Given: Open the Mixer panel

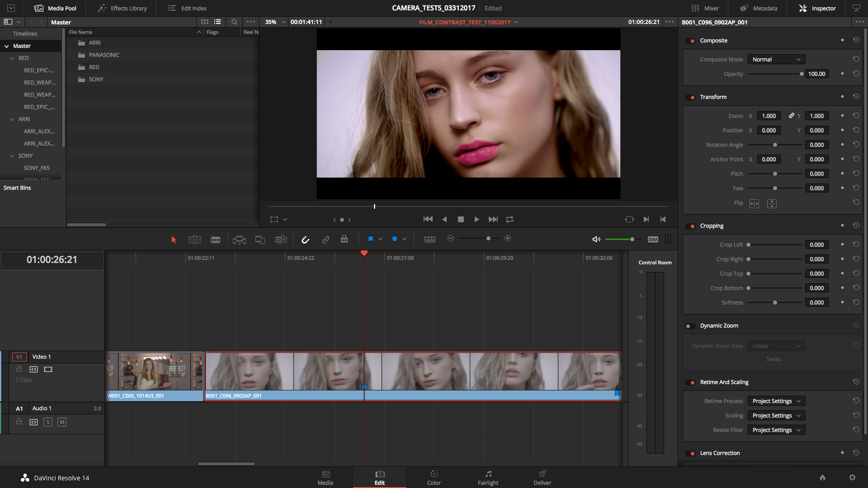Looking at the screenshot, I should [705, 8].
